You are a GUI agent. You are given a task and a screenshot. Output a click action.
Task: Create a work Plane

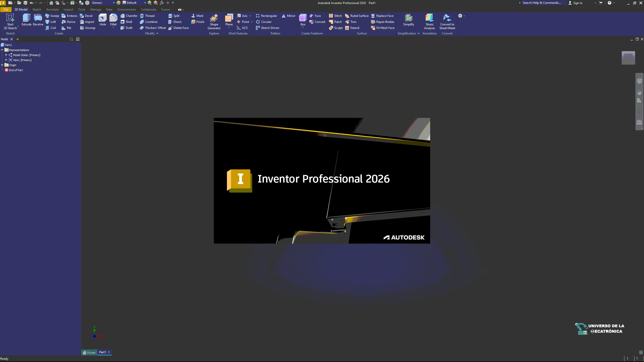pyautogui.click(x=229, y=20)
